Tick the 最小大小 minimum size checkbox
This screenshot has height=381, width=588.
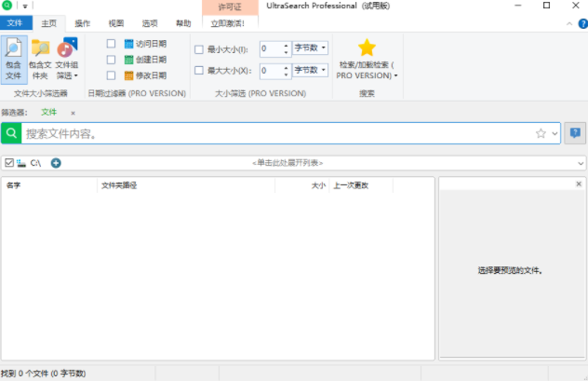click(x=199, y=49)
